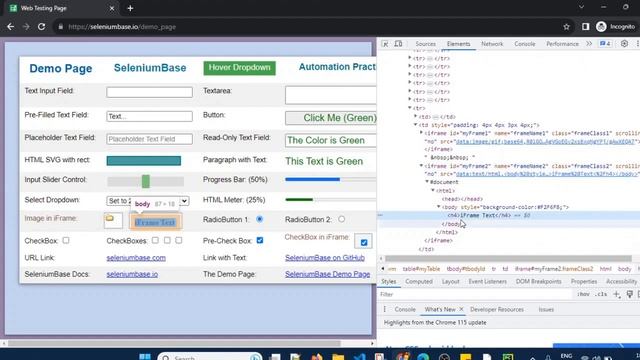Check the single CheckBox
The image size is (640, 360).
(66, 240)
